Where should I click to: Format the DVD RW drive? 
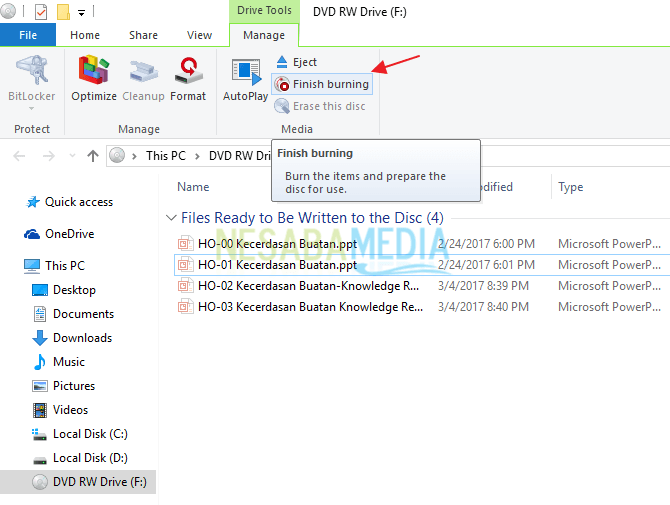click(x=188, y=79)
